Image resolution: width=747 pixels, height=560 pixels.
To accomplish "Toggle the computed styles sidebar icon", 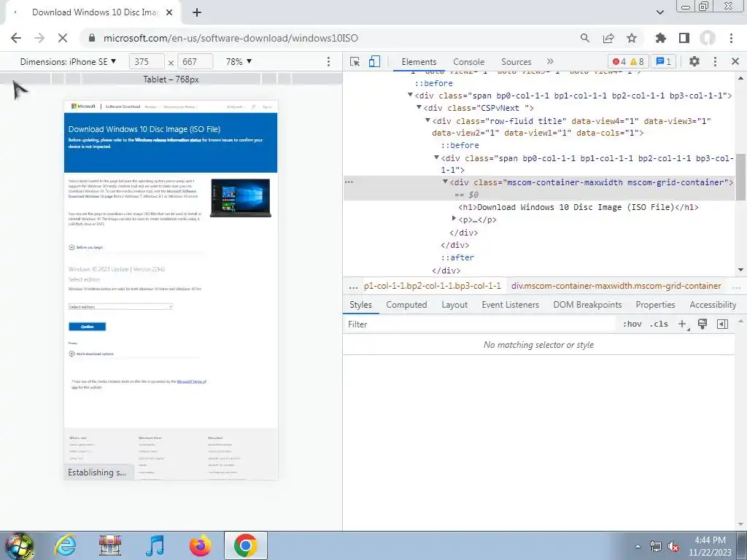I will click(x=722, y=324).
